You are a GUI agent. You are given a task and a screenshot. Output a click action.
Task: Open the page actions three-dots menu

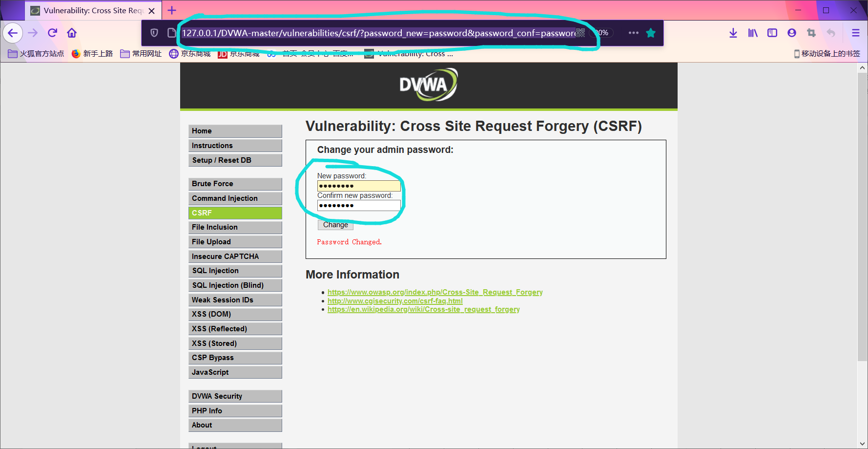click(634, 33)
